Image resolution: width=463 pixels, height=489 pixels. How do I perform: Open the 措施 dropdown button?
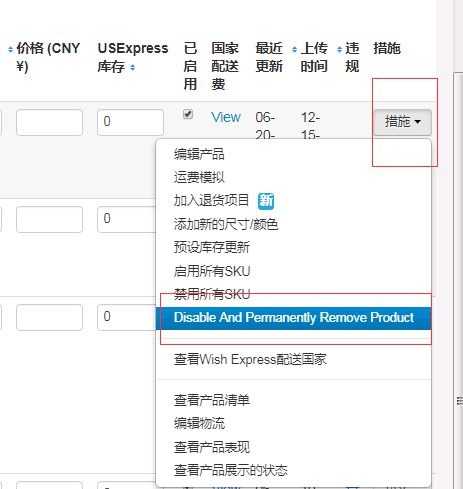tap(402, 122)
